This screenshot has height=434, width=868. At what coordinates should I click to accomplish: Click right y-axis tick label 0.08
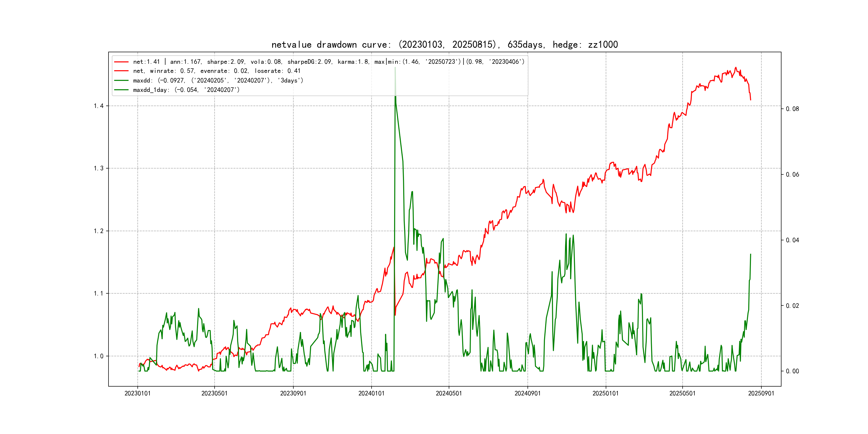(792, 109)
